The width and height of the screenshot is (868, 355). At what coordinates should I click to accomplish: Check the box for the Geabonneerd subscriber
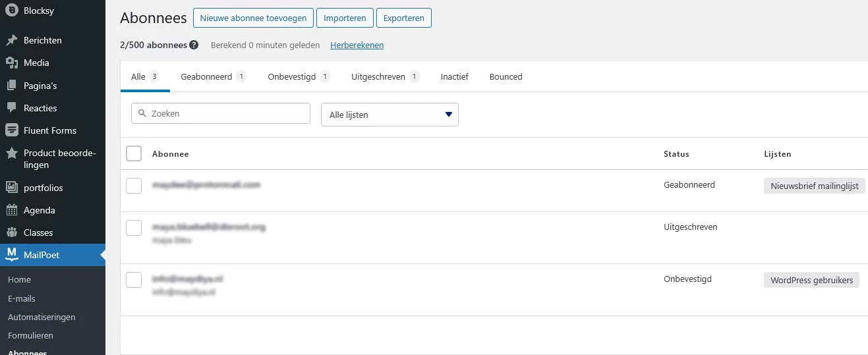(134, 186)
